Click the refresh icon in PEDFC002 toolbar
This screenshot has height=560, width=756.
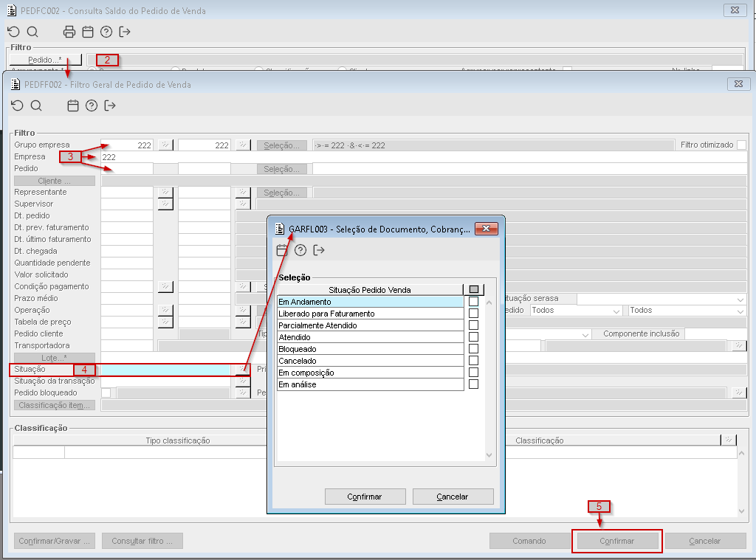tap(13, 32)
